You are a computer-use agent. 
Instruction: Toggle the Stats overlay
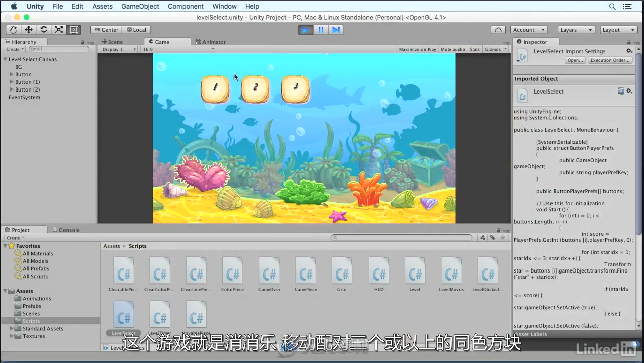(475, 49)
